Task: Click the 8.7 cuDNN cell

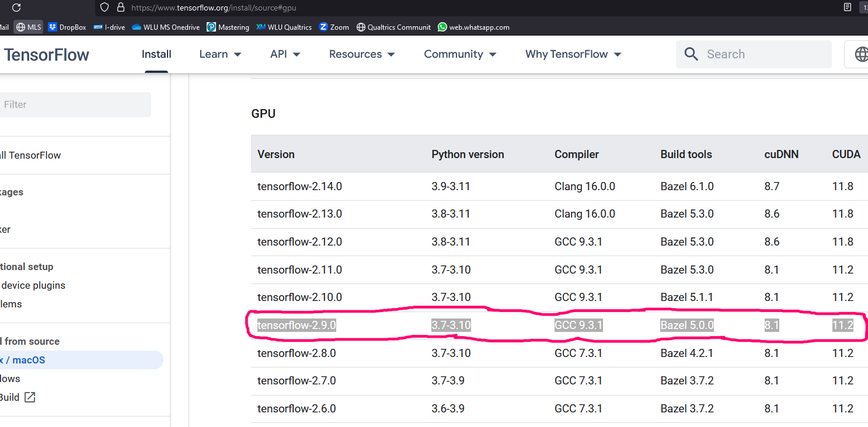Action: pyautogui.click(x=772, y=187)
